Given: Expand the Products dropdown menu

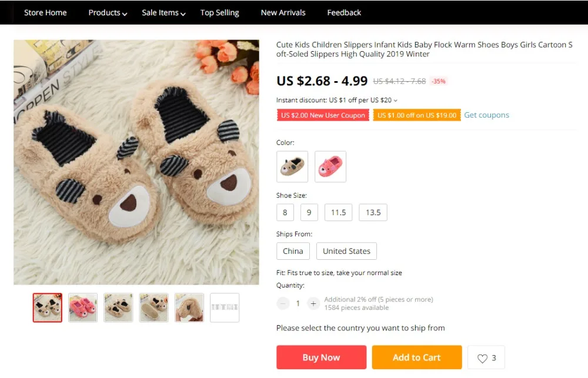Looking at the screenshot, I should 108,13.
